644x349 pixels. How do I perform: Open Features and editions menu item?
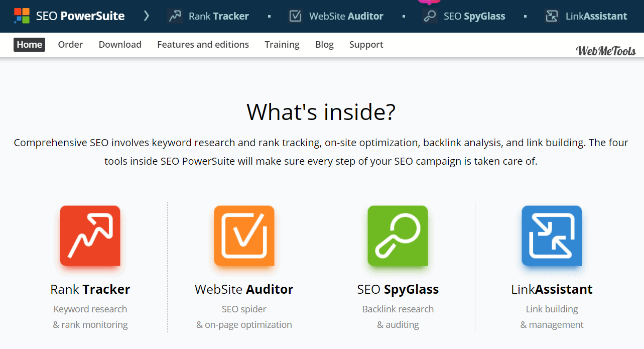[203, 45]
